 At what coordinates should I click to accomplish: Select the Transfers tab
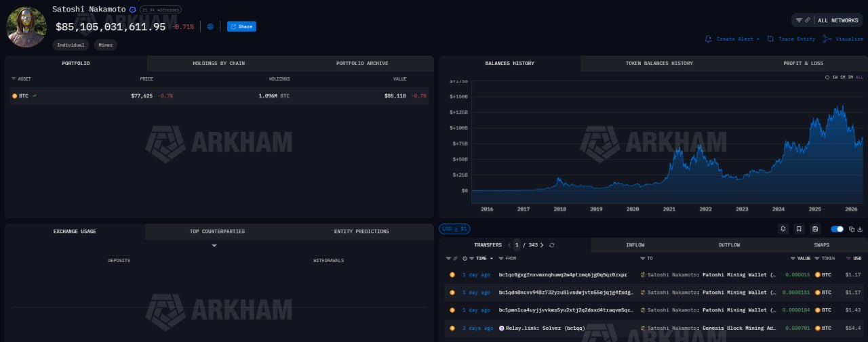[x=488, y=244]
